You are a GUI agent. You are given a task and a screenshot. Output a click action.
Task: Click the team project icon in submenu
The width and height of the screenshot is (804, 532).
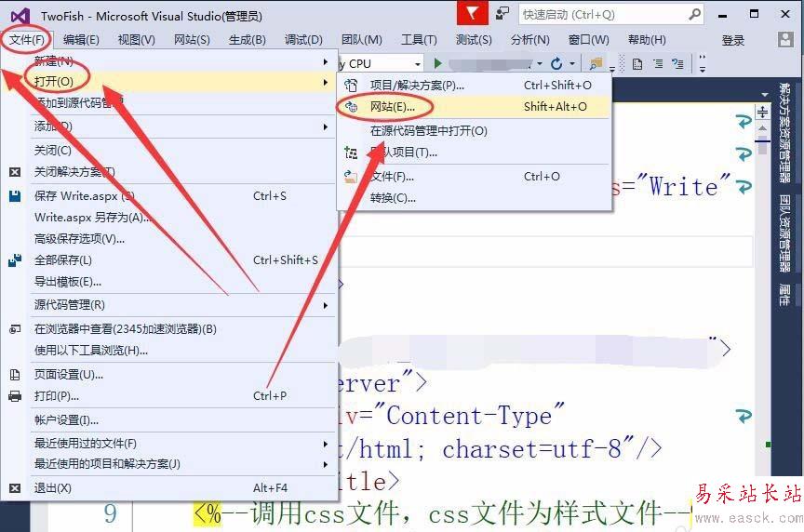point(351,153)
